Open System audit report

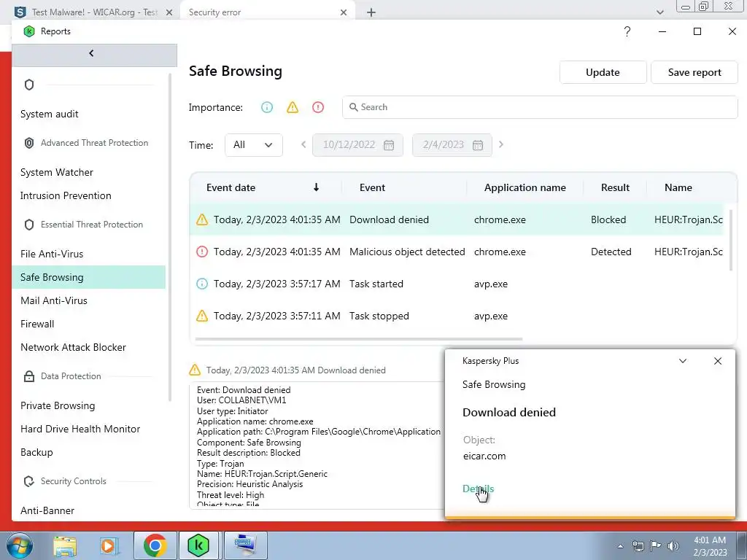50,114
